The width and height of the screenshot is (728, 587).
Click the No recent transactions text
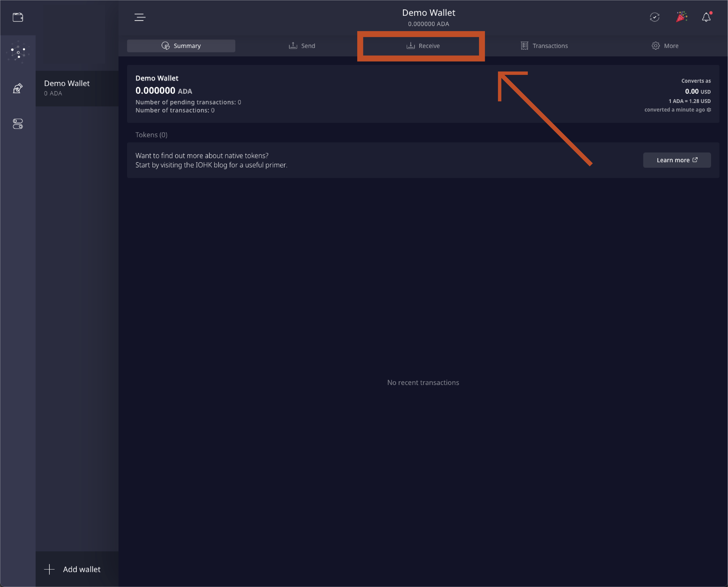423,382
